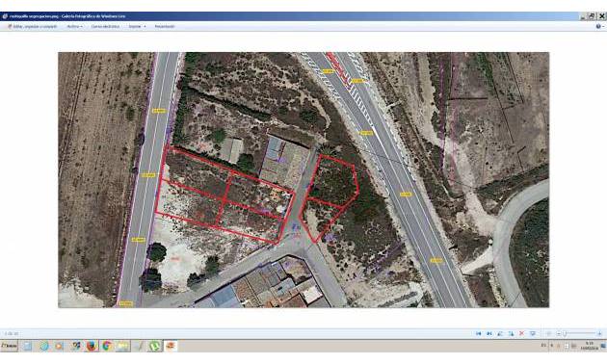Viewport: 607px width, 364px height.
Task: Expand the Archivo menu
Action: (x=74, y=27)
